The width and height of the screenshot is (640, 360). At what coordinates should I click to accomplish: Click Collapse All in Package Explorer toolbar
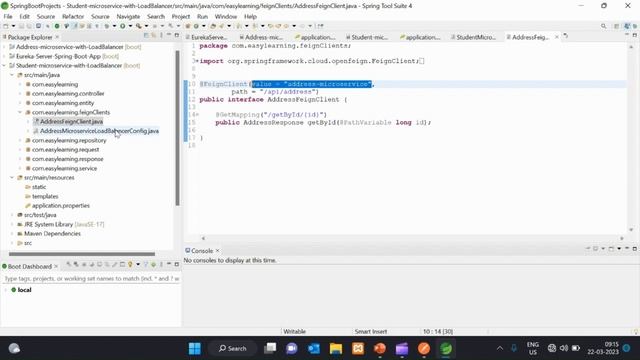point(146,36)
